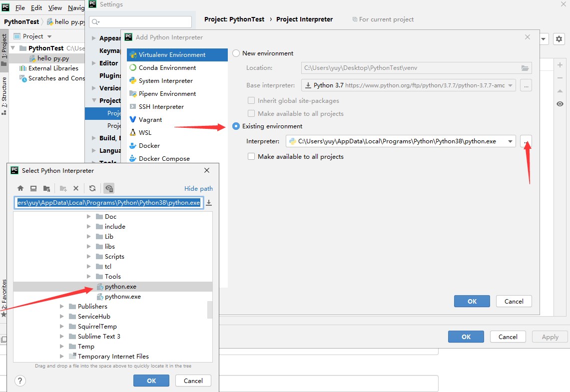Collapse the PythonTest project node
The width and height of the screenshot is (570, 392).
pyautogui.click(x=13, y=48)
